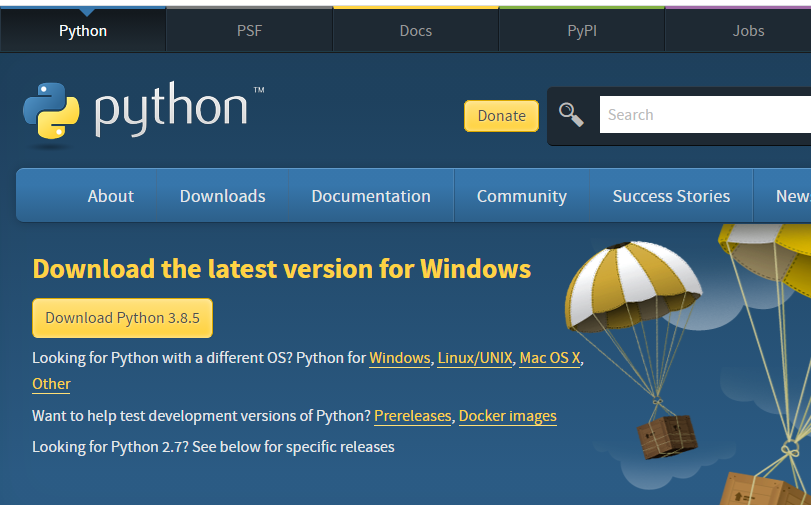Image resolution: width=811 pixels, height=505 pixels.
Task: Follow the Mac OS X link
Action: coord(550,358)
